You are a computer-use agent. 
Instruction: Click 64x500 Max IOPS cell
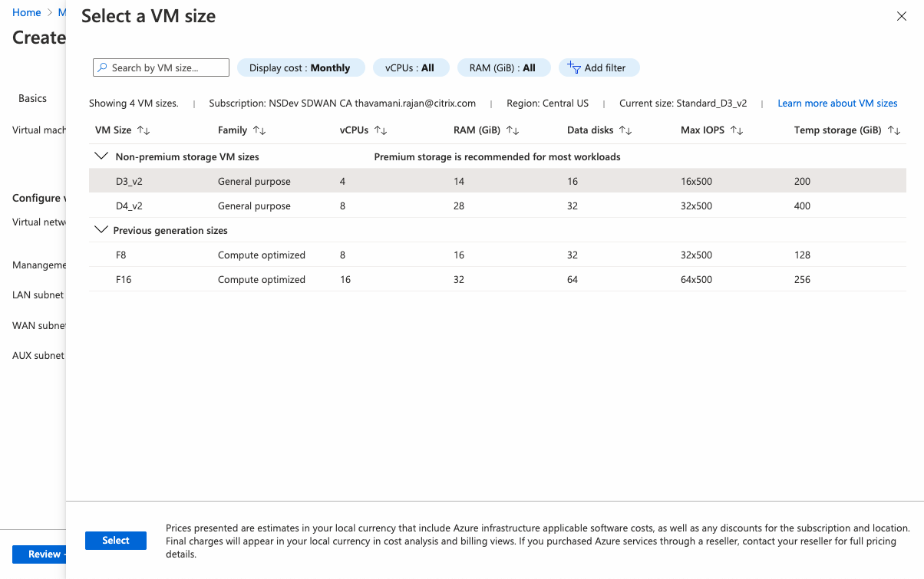click(x=696, y=279)
